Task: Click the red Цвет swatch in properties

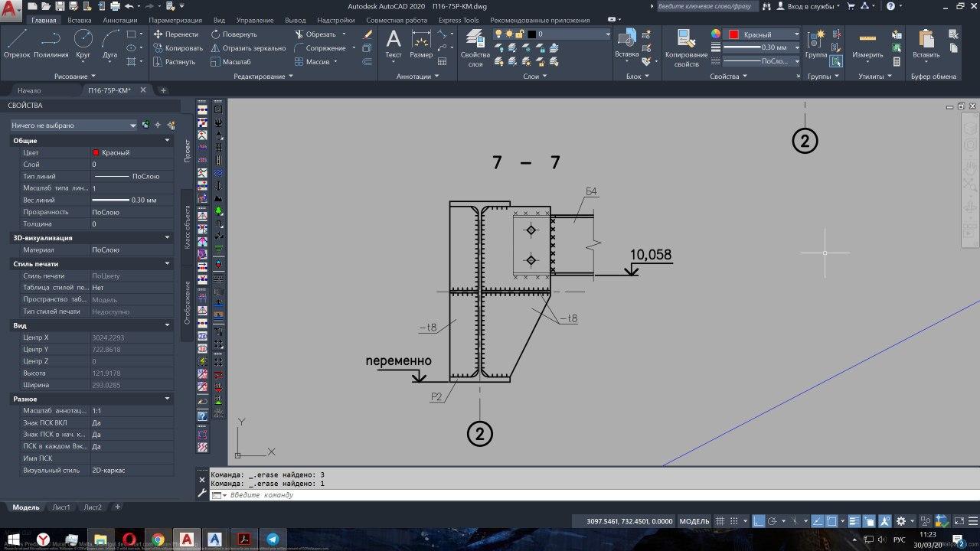Action: tap(96, 153)
